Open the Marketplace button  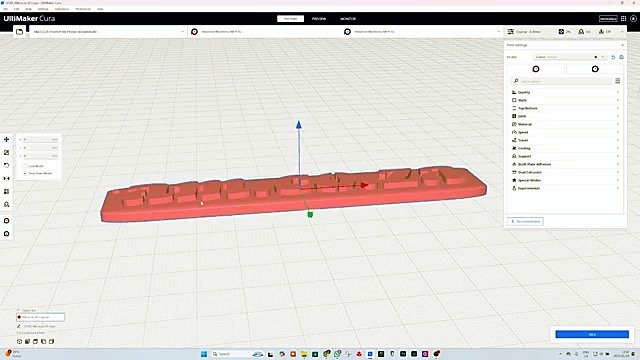click(x=608, y=19)
